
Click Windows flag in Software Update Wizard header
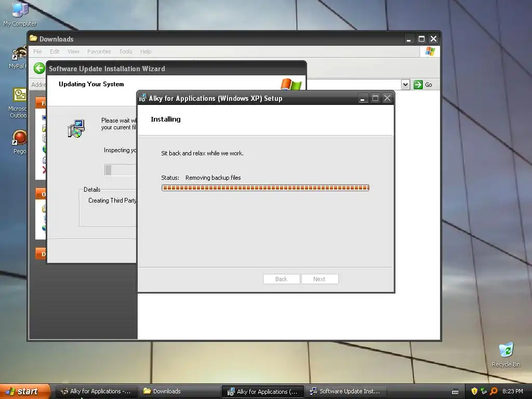click(291, 84)
